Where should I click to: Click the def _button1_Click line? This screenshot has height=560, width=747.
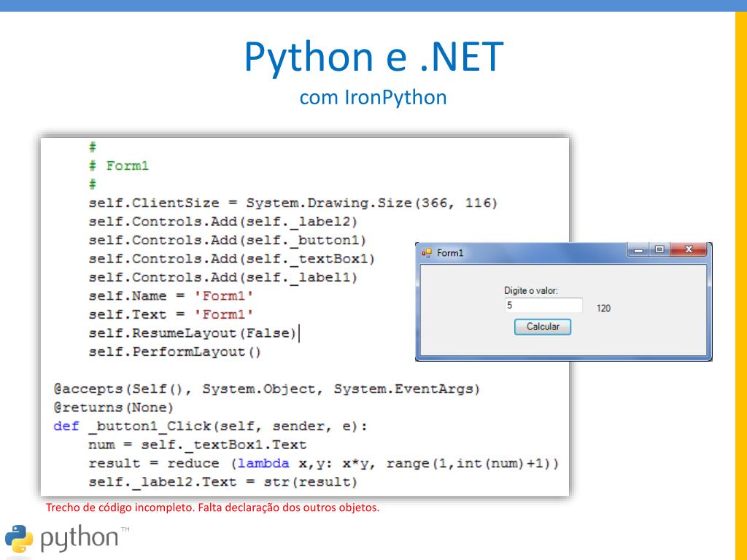[210, 426]
